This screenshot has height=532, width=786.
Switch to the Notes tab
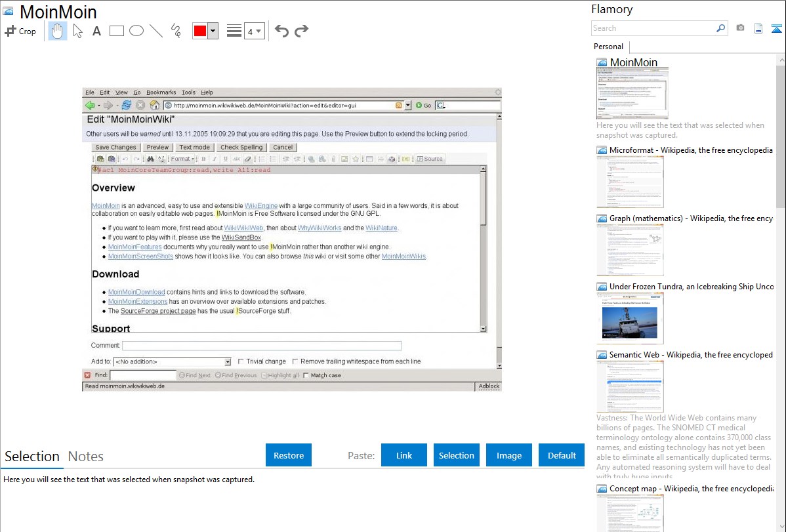[x=86, y=457]
